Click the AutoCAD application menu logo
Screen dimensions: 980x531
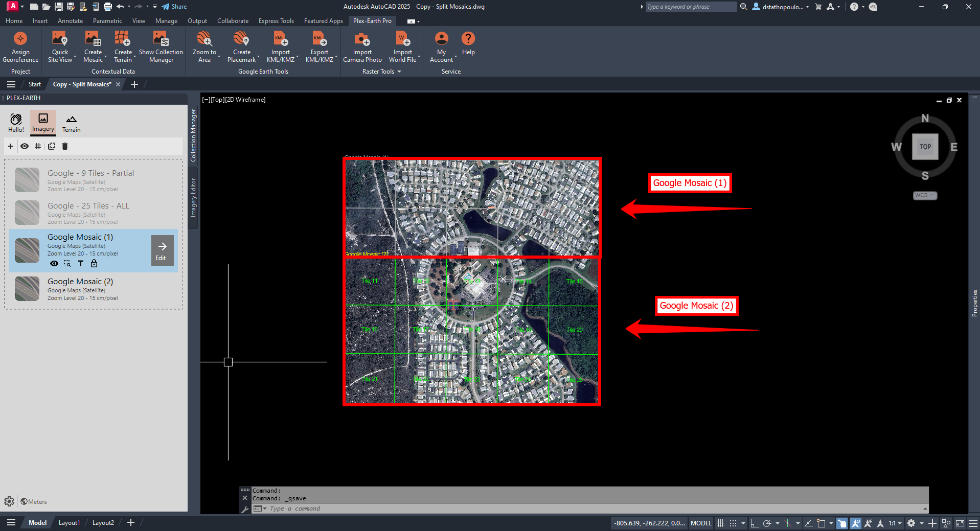pos(12,6)
